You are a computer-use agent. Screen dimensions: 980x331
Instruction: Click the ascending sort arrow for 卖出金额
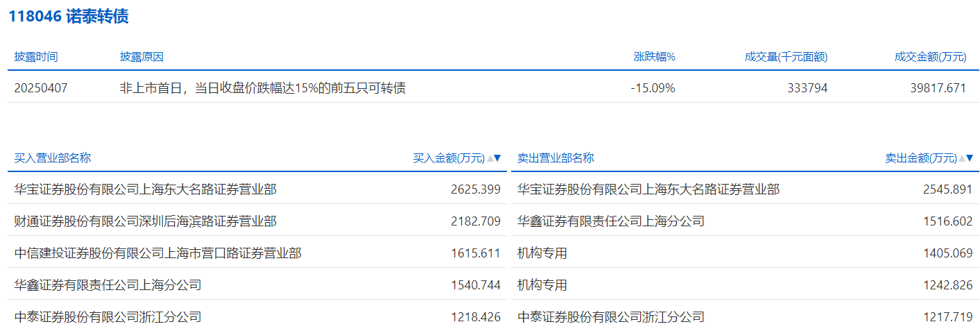point(962,158)
